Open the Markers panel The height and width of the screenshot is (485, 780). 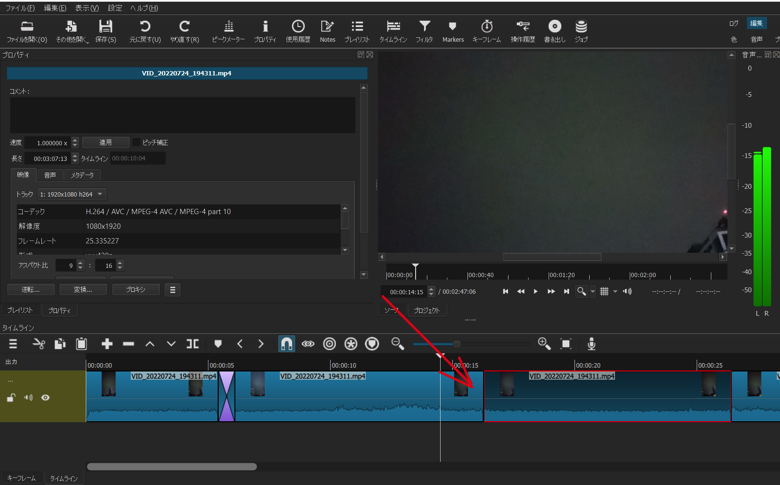pyautogui.click(x=453, y=31)
